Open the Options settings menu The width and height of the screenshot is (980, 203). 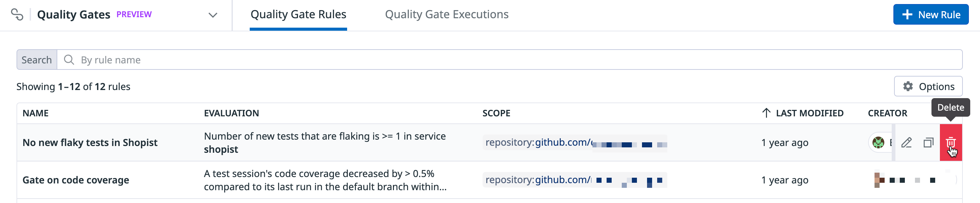point(928,86)
